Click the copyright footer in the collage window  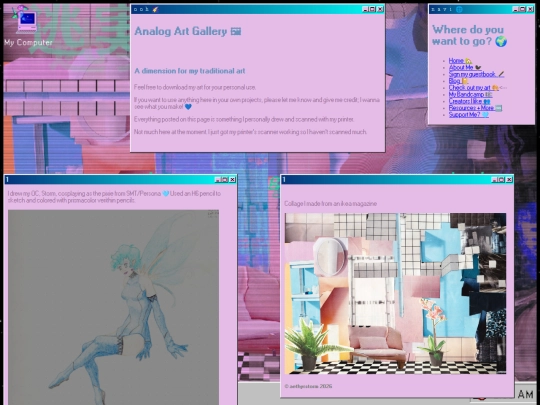tap(308, 386)
